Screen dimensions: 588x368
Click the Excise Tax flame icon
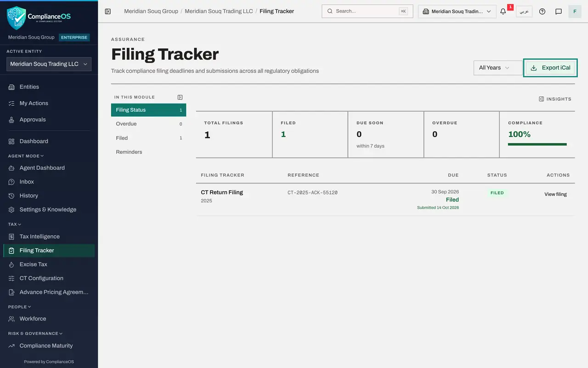click(x=11, y=264)
